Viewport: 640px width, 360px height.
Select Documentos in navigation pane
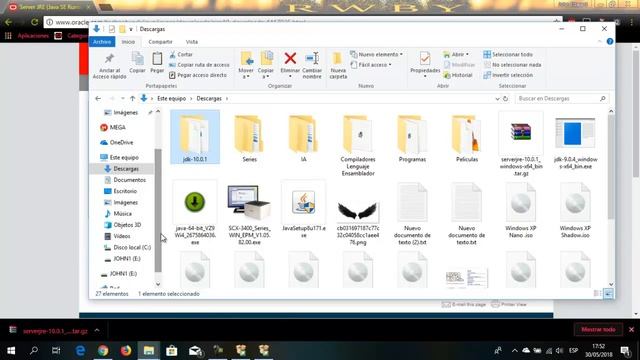pyautogui.click(x=129, y=180)
